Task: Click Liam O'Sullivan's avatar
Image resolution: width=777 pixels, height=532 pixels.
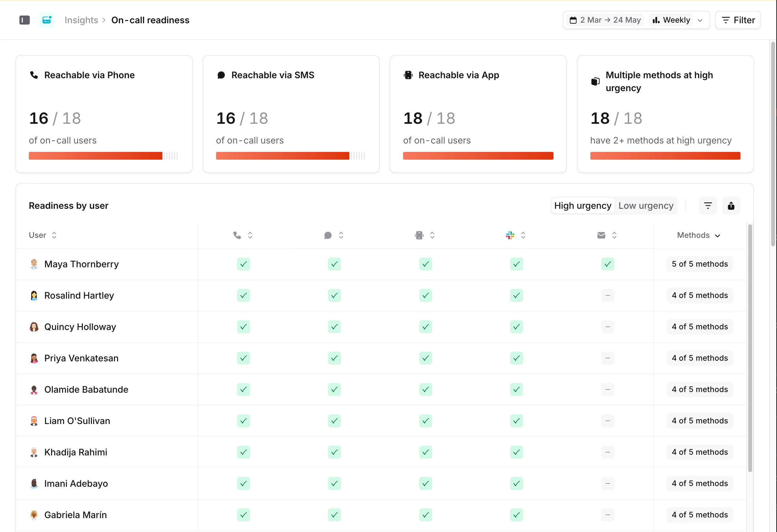Action: (x=34, y=421)
